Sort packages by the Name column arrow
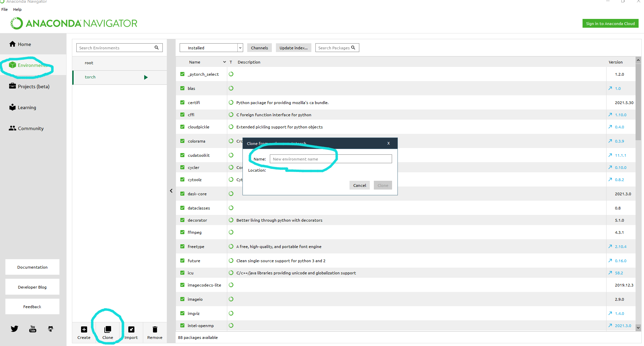This screenshot has width=644, height=346. (x=225, y=62)
